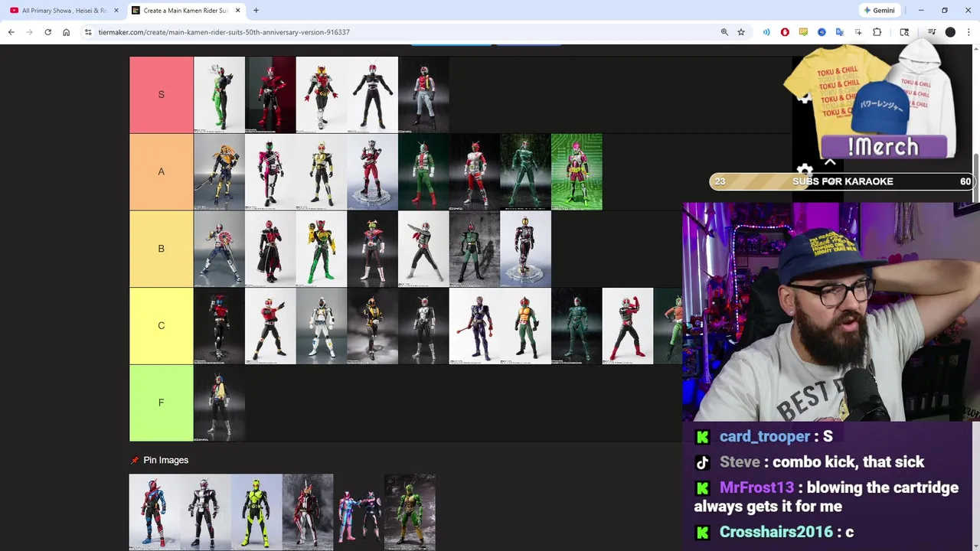The image size is (980, 551).
Task: Click the orange A tier label
Action: [162, 172]
